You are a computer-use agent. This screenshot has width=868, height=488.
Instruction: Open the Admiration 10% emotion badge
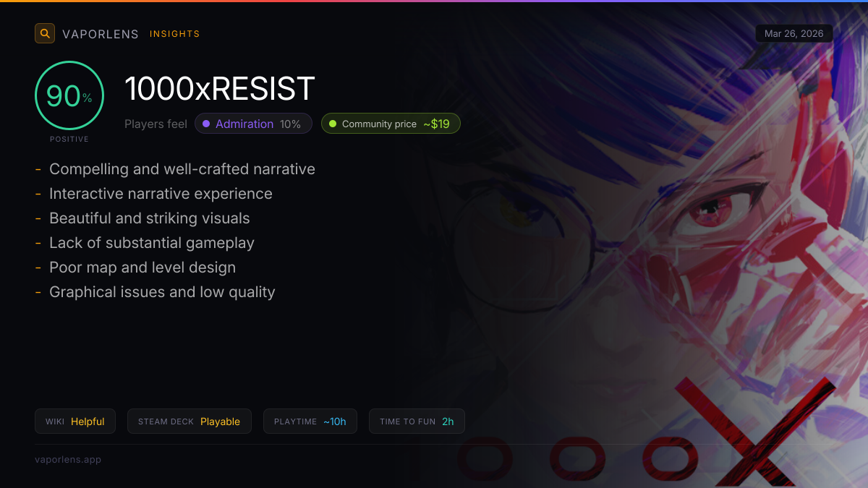pos(253,124)
